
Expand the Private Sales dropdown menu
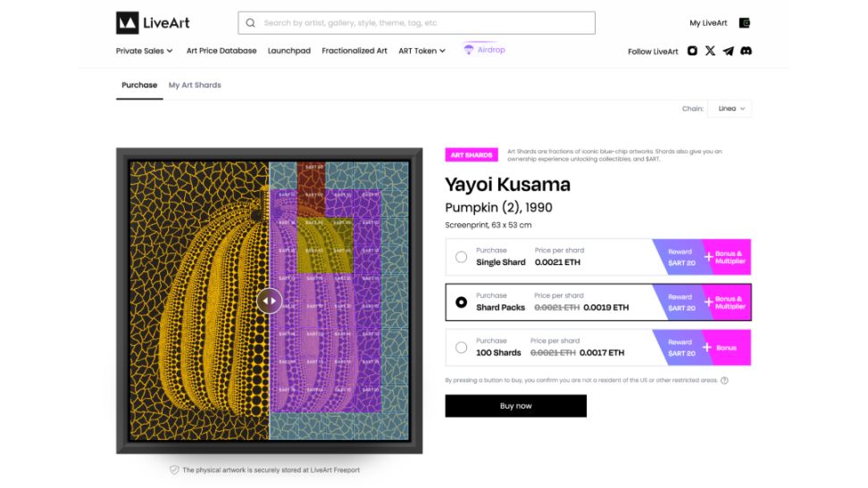point(145,51)
